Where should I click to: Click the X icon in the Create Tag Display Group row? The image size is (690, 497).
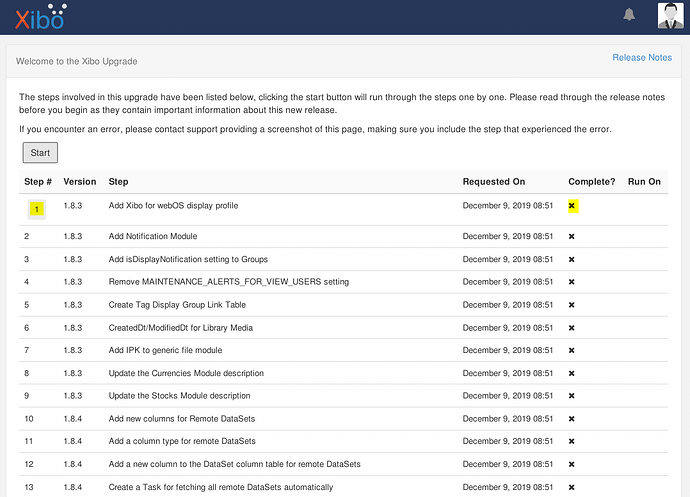pyautogui.click(x=572, y=305)
